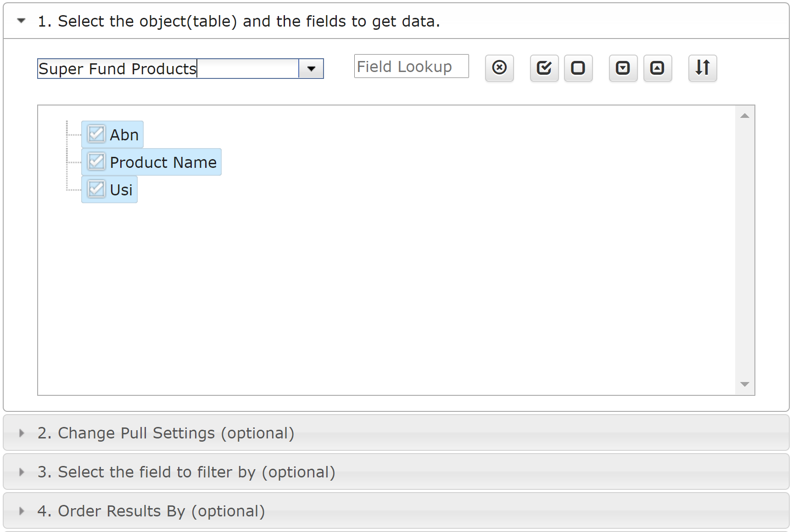Screen dimensions: 793x532
Task: Select the Abn field label
Action: [x=124, y=135]
